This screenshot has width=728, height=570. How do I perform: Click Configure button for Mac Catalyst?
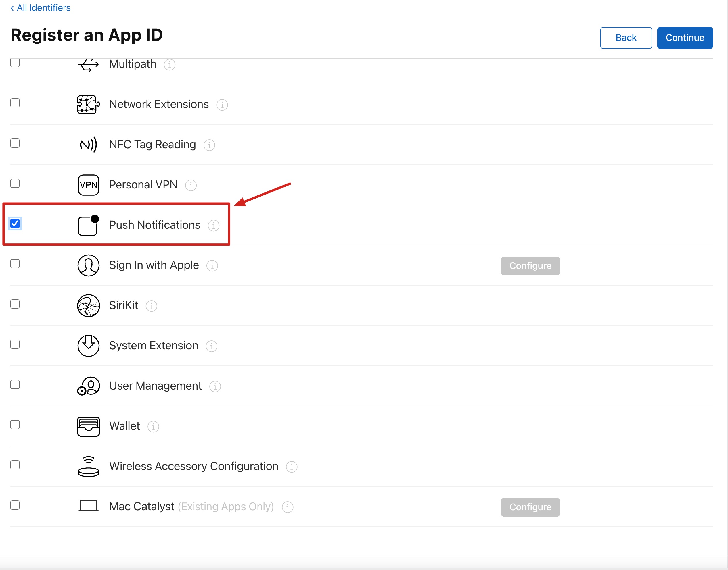click(x=530, y=507)
